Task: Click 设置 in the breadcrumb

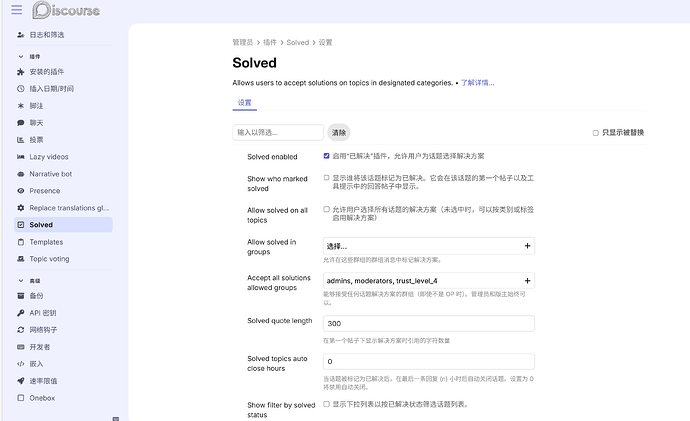Action: coord(325,42)
